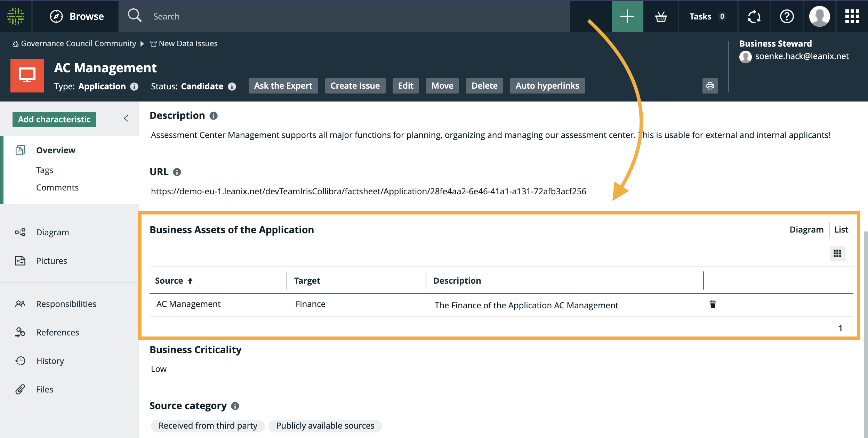868x438 pixels.
Task: Open the help question mark icon
Action: click(x=787, y=16)
